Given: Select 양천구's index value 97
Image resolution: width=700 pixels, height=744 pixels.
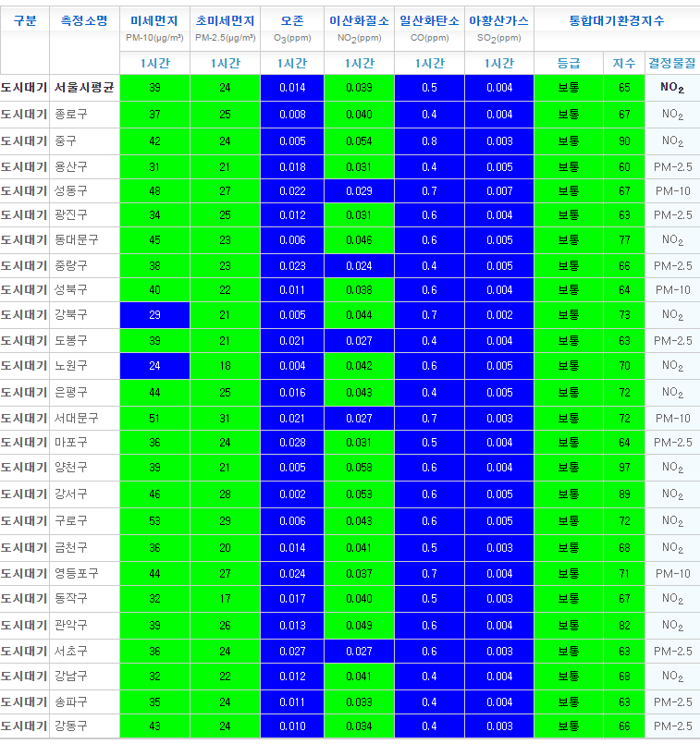Looking at the screenshot, I should tap(624, 468).
